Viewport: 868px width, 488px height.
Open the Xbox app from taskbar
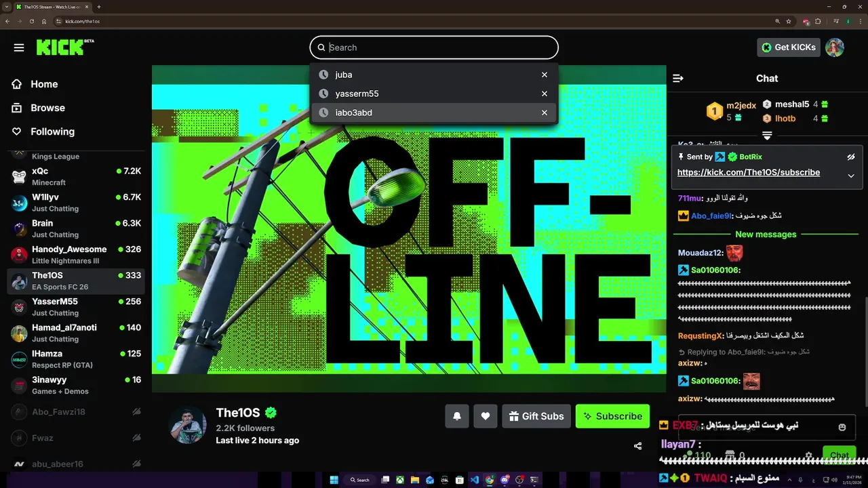[400, 480]
